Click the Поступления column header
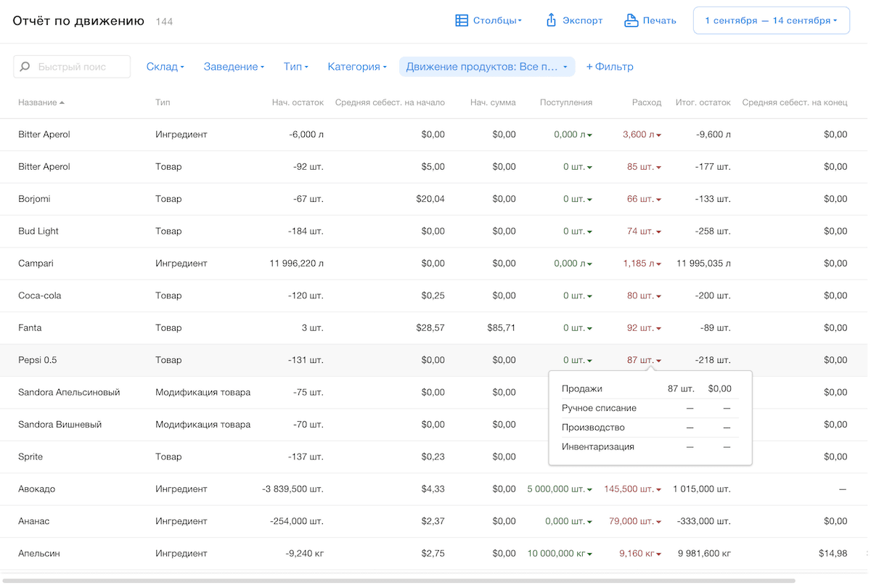The image size is (871, 588). (566, 102)
